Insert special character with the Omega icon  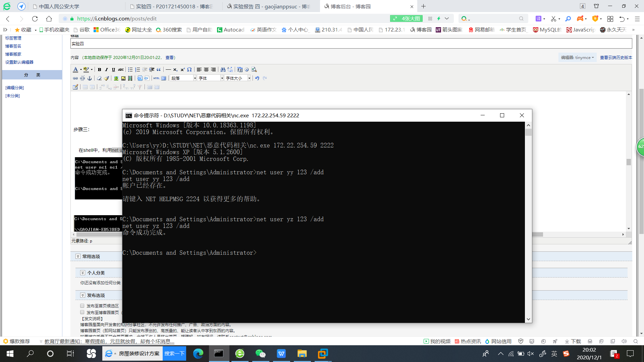(190, 70)
